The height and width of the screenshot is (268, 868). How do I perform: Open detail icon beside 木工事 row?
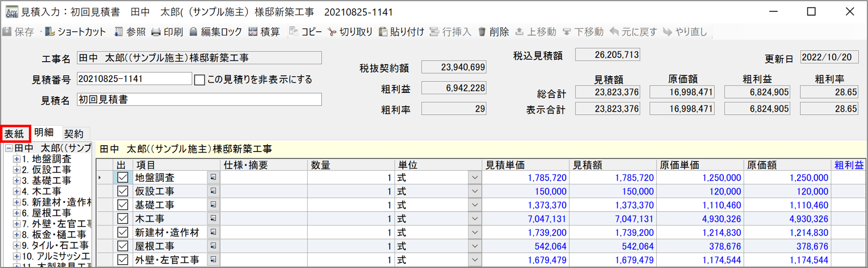point(213,219)
